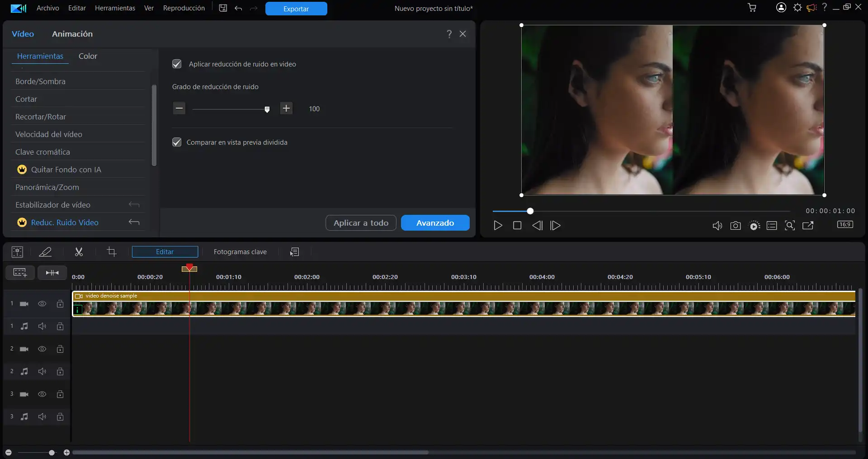This screenshot has height=459, width=868.
Task: Open the render preview icon
Action: click(x=754, y=225)
